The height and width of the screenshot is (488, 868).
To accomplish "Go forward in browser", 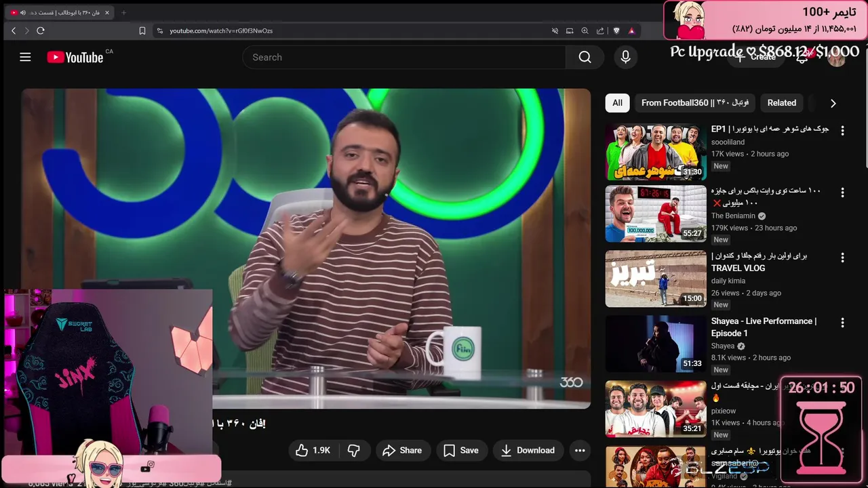I will (x=27, y=30).
